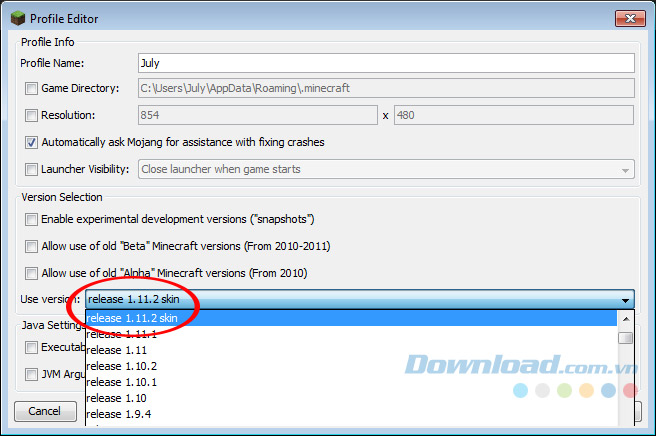This screenshot has width=656, height=436.
Task: Enable the JVM Arguments checkbox
Action: (31, 374)
